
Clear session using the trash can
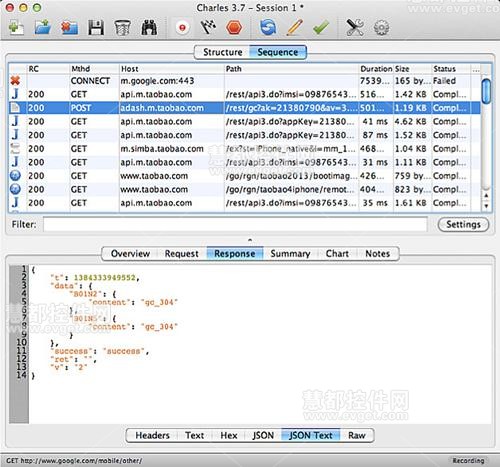tap(122, 28)
